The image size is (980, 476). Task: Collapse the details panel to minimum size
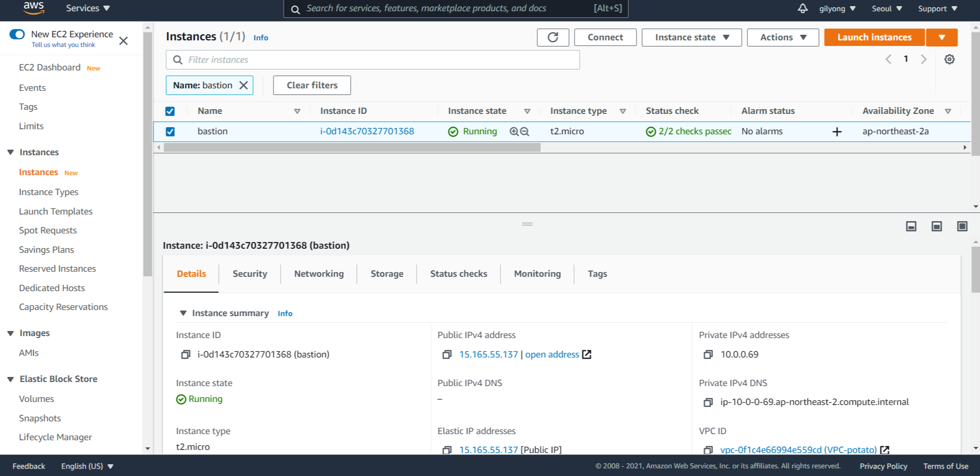click(911, 226)
